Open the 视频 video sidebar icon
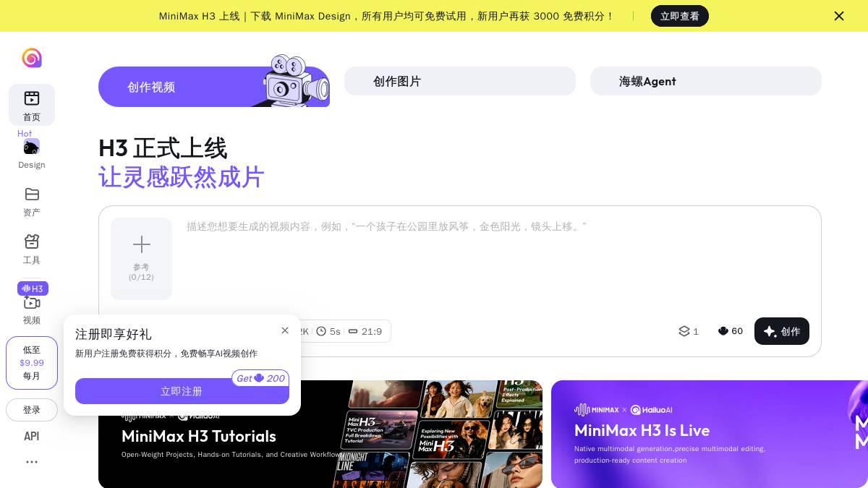Image resolution: width=868 pixels, height=488 pixels. click(x=32, y=302)
